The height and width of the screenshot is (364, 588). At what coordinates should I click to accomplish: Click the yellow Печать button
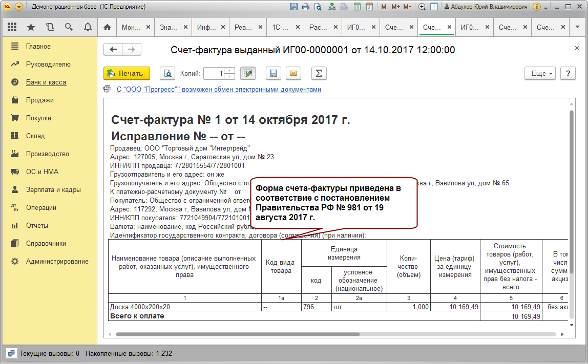tap(127, 73)
